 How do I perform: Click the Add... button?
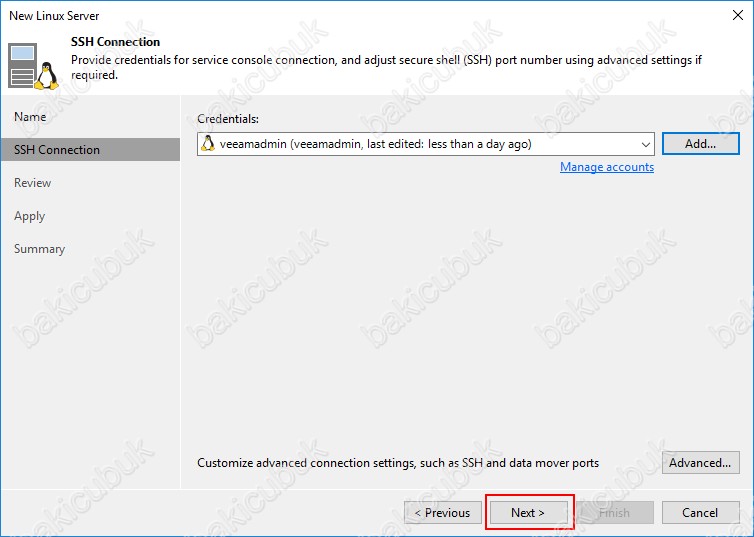tap(701, 144)
